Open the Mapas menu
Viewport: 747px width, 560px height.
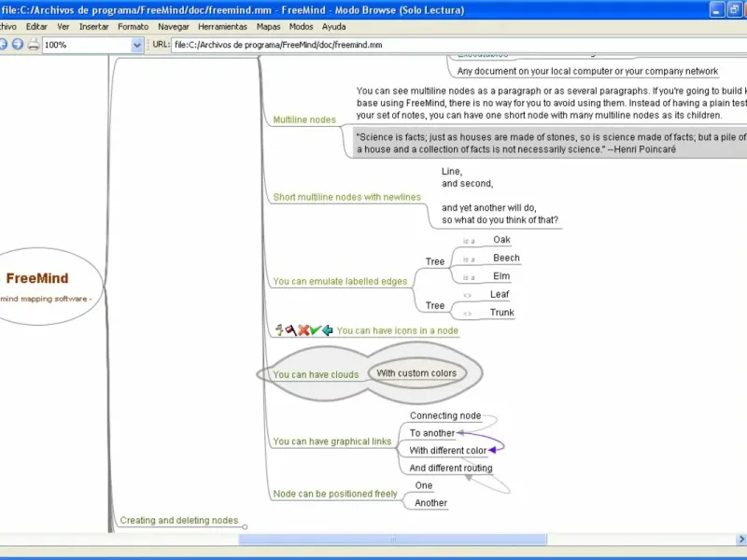point(268,27)
